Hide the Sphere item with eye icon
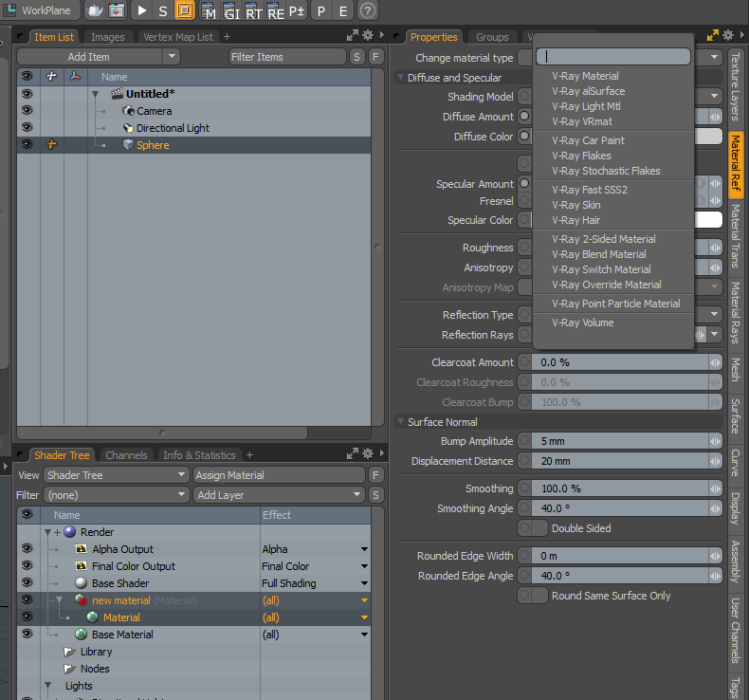This screenshot has height=700, width=749. [27, 144]
